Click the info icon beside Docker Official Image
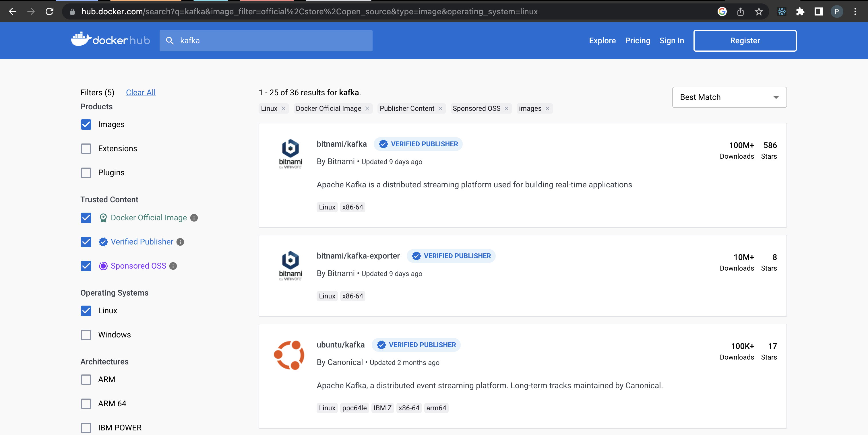 coord(194,218)
